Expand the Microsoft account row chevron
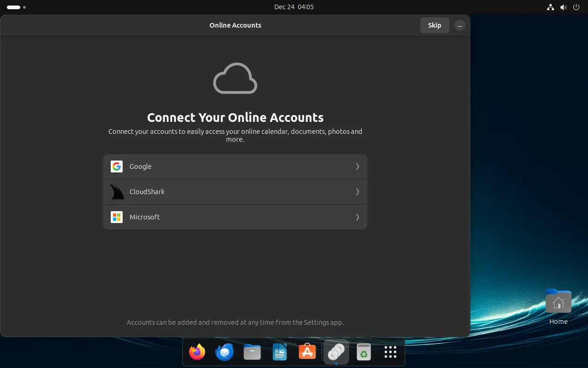The height and width of the screenshot is (368, 588). [x=357, y=217]
